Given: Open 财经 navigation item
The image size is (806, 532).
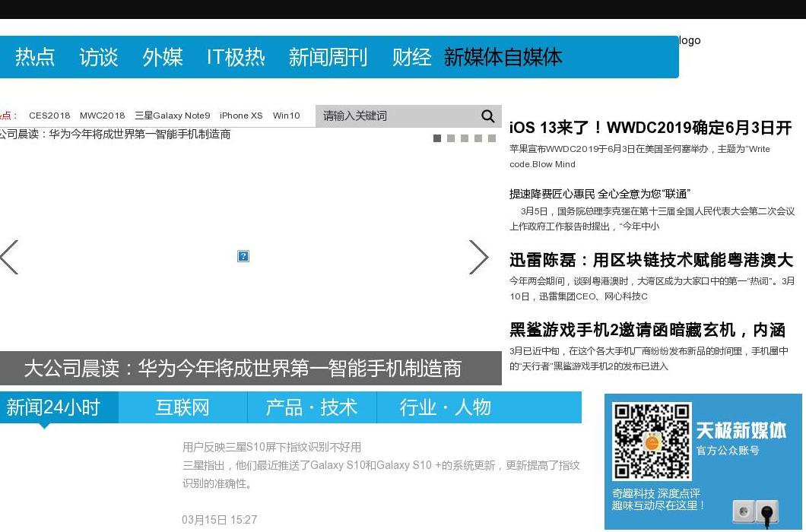Looking at the screenshot, I should point(411,57).
